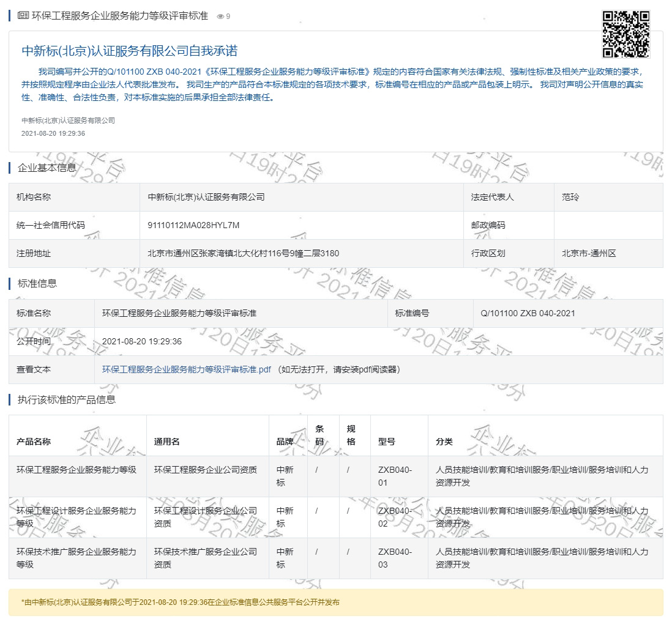Click product row 环保工程设计服务企业服务能力等级
Viewport: 672px width, 622px height.
click(336, 517)
